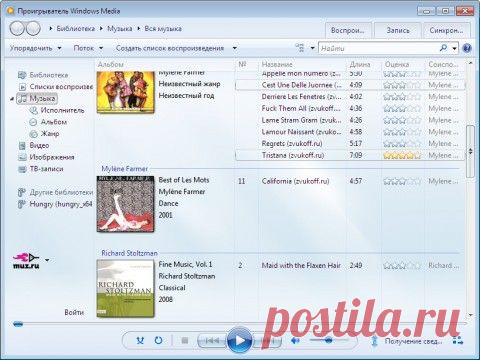Image resolution: width=480 pixels, height=360 pixels.
Task: Sort by the Название column header
Action: [x=277, y=64]
